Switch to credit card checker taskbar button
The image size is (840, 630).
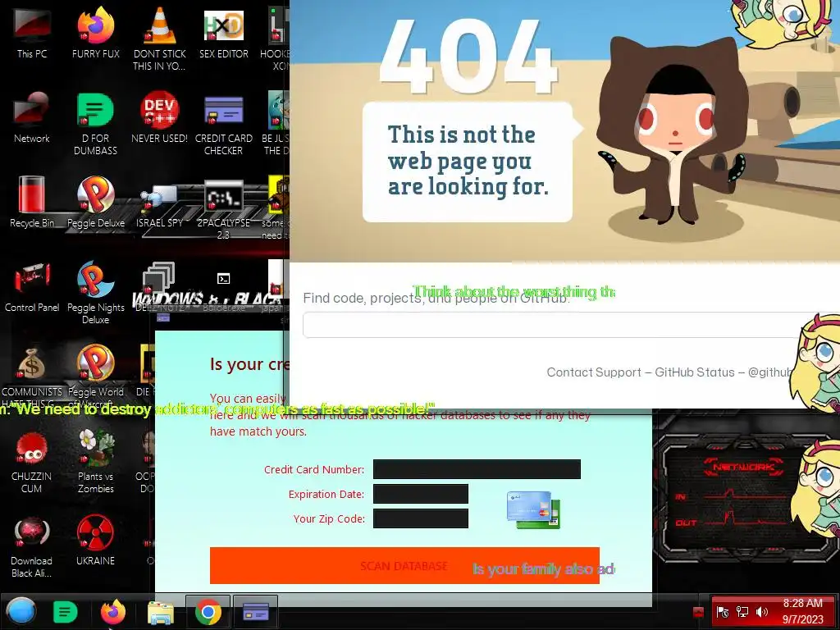[x=256, y=611]
